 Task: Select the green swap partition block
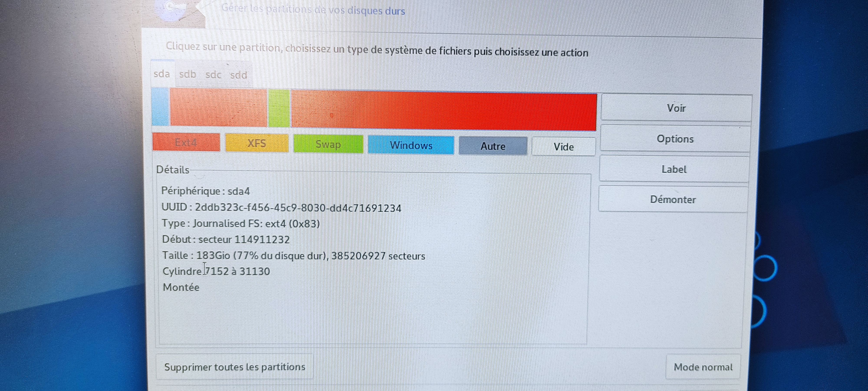pyautogui.click(x=279, y=108)
